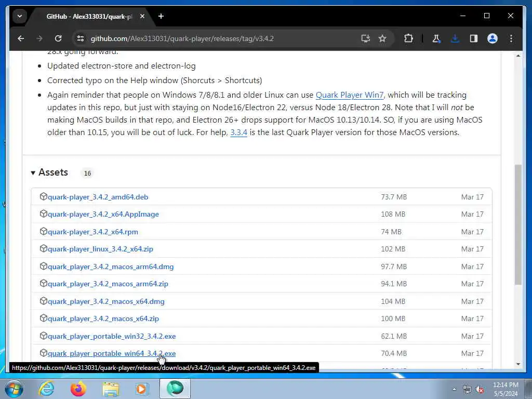
Task: Launch Firefox from the taskbar
Action: pyautogui.click(x=78, y=389)
